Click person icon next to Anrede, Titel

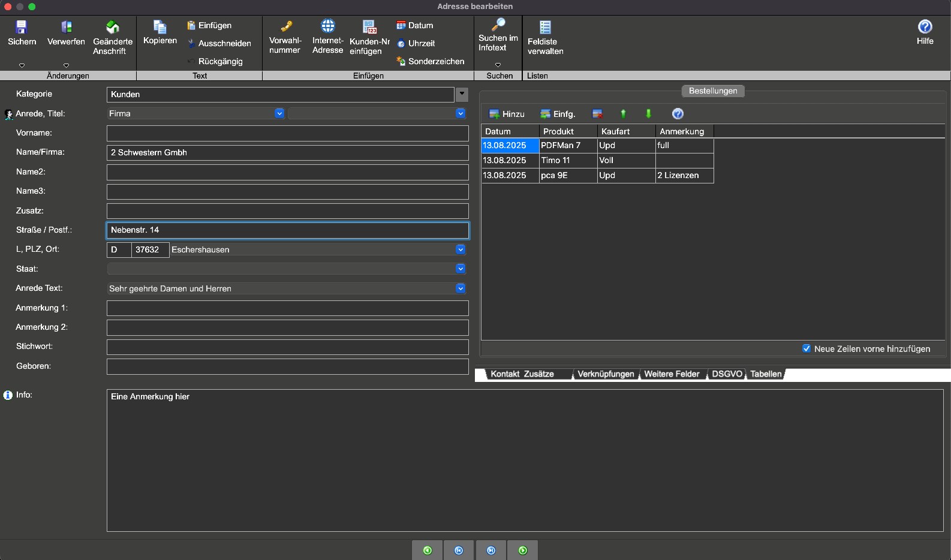(x=8, y=114)
